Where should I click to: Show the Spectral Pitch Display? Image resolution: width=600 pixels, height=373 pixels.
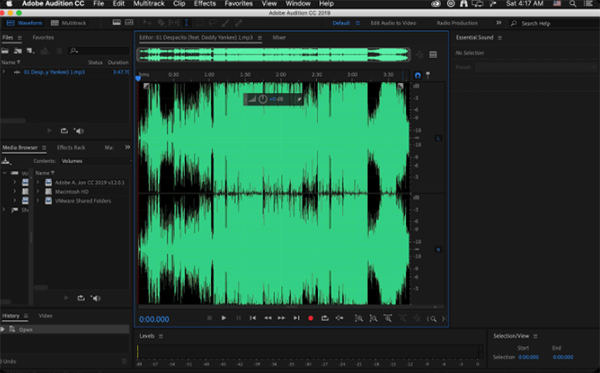point(129,23)
